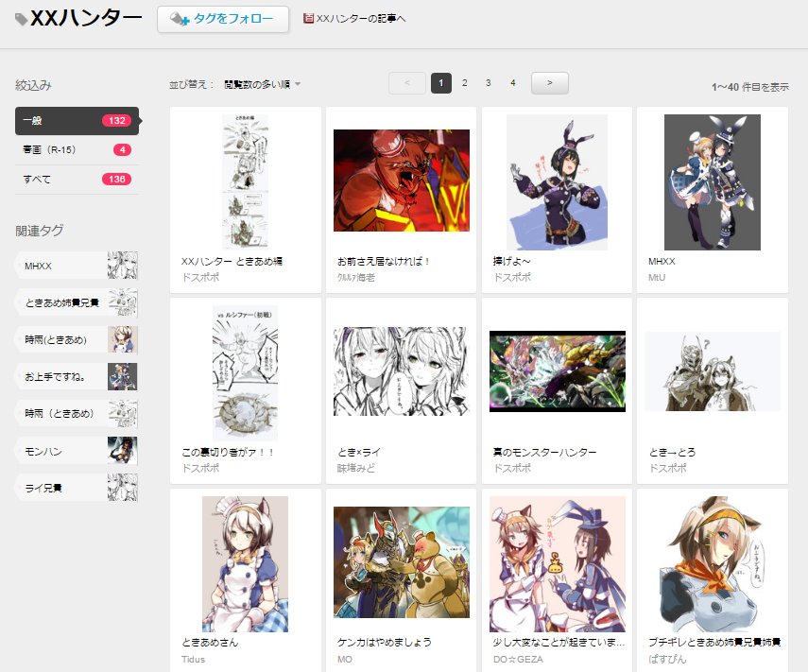Click the title 真のモンスターハンター

544,452
